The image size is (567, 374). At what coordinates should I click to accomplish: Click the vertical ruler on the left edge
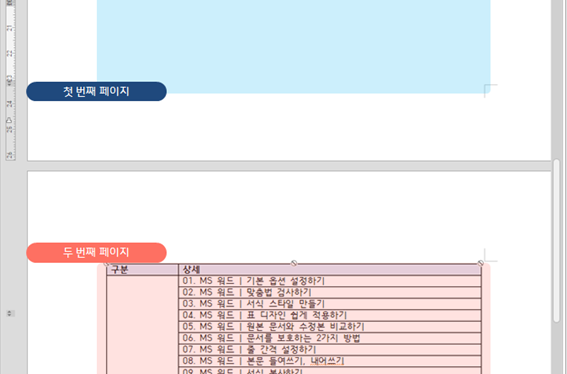(x=10, y=80)
